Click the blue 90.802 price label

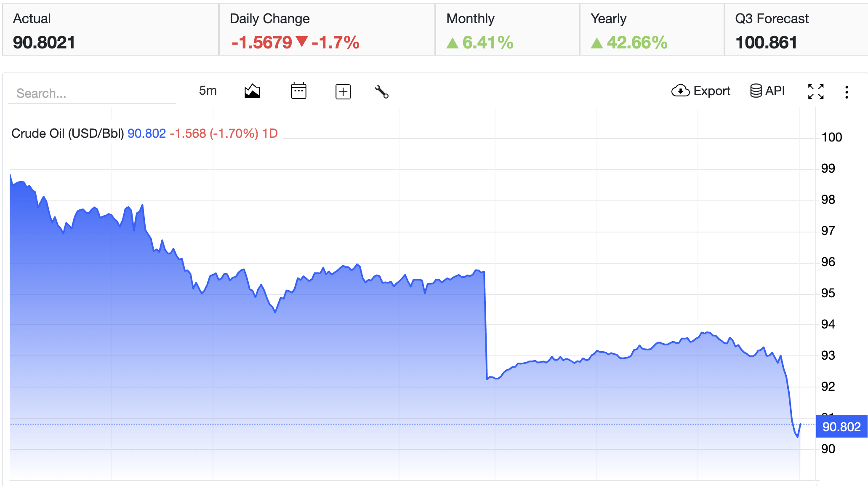(841, 427)
